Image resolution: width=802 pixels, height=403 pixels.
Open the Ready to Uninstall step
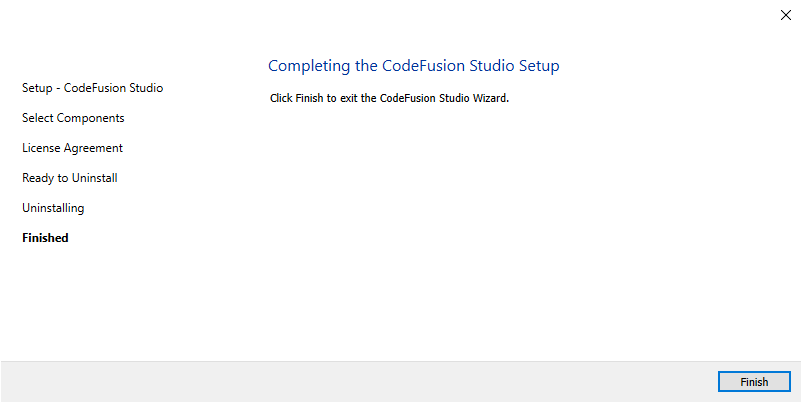70,178
